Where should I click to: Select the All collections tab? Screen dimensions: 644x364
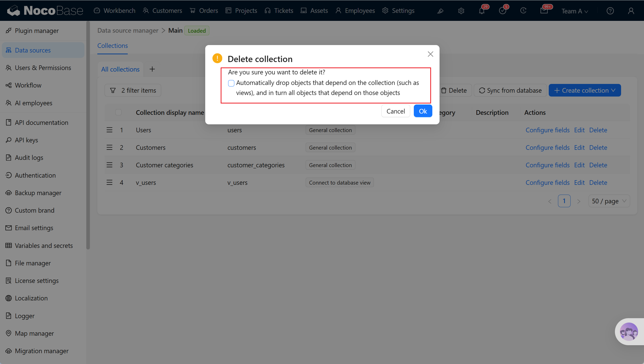click(x=120, y=69)
